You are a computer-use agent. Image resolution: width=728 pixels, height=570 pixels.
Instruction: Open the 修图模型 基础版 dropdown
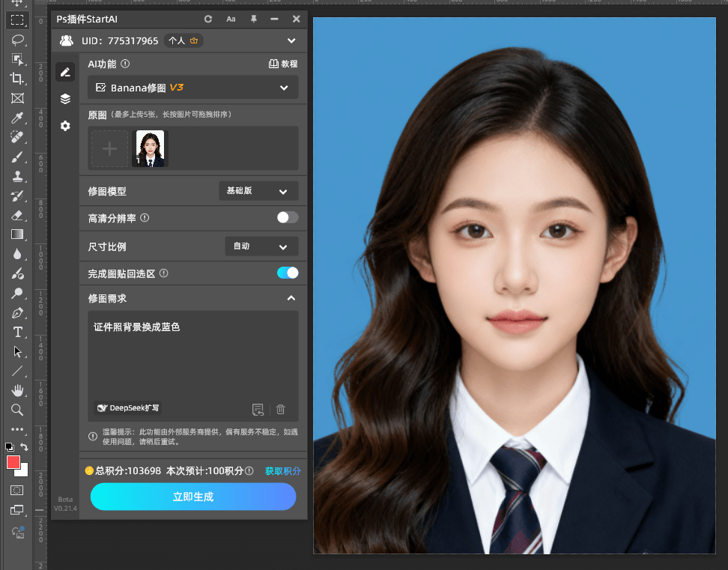coord(258,191)
